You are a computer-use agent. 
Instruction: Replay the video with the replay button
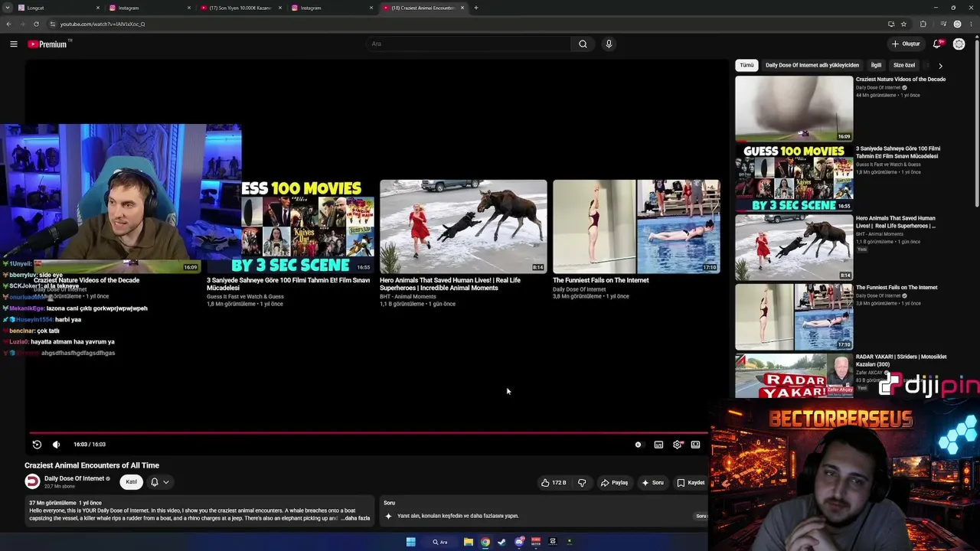tap(37, 445)
